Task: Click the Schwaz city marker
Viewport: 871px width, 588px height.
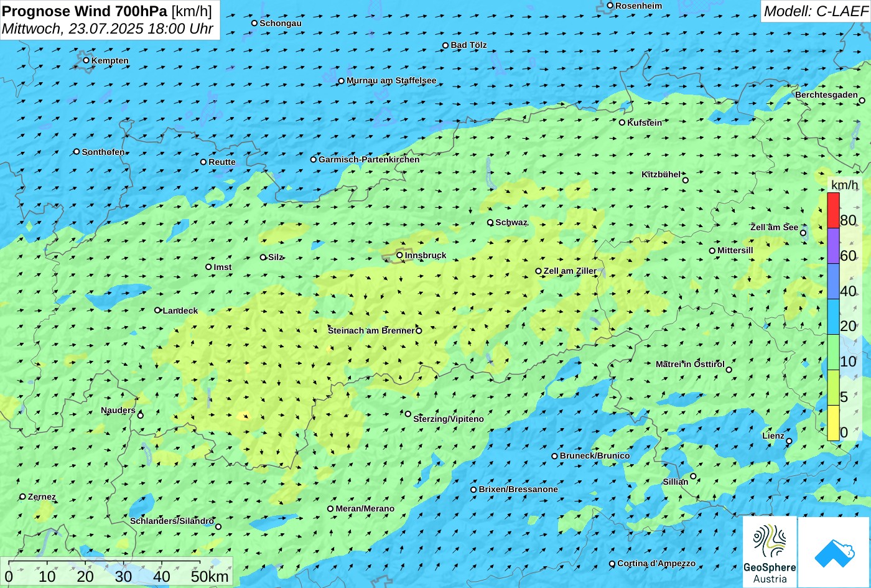Action: pos(490,222)
